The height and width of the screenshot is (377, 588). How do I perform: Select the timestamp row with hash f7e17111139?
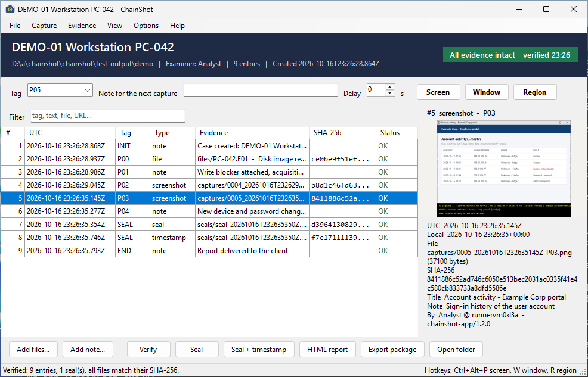[209, 238]
